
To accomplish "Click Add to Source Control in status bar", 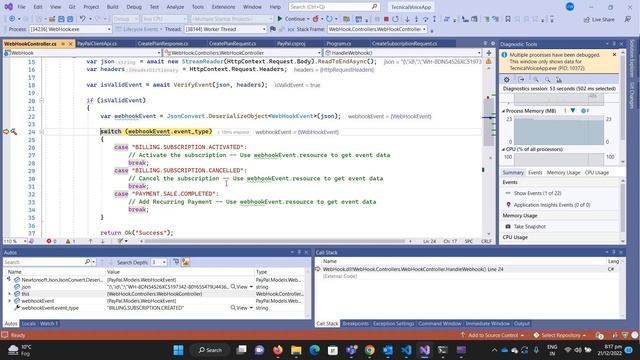I will point(492,335).
